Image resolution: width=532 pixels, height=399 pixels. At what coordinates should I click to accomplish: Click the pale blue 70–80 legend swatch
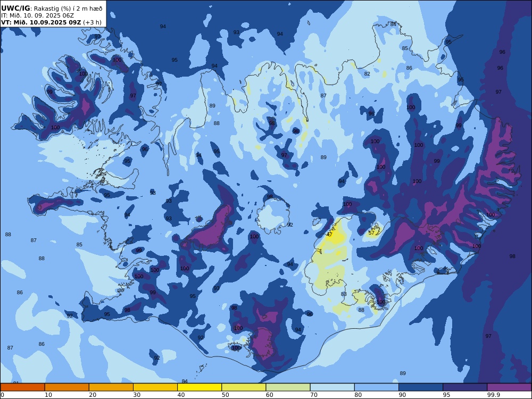point(332,387)
